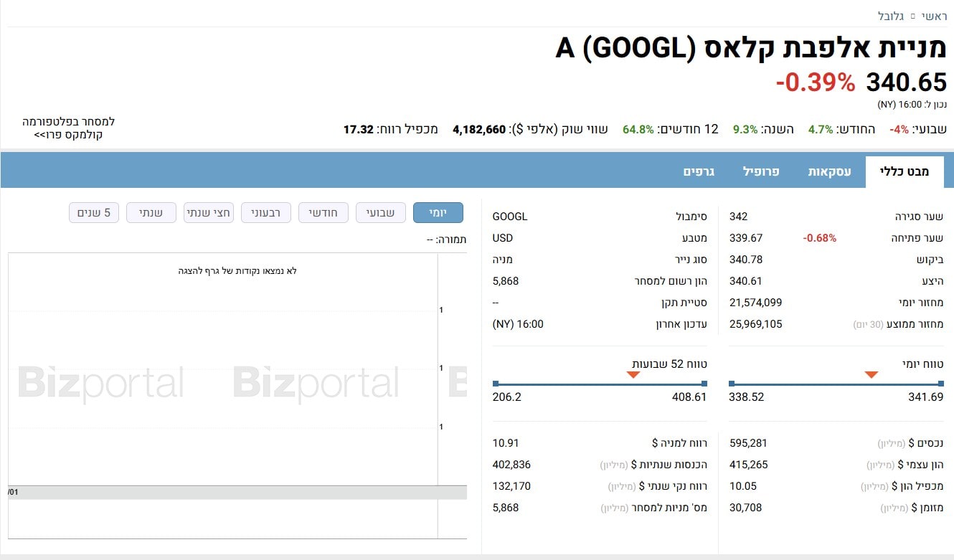Viewport: 954px width, 560px height.
Task: Click the monthly return 4.7%
Action: pos(821,130)
